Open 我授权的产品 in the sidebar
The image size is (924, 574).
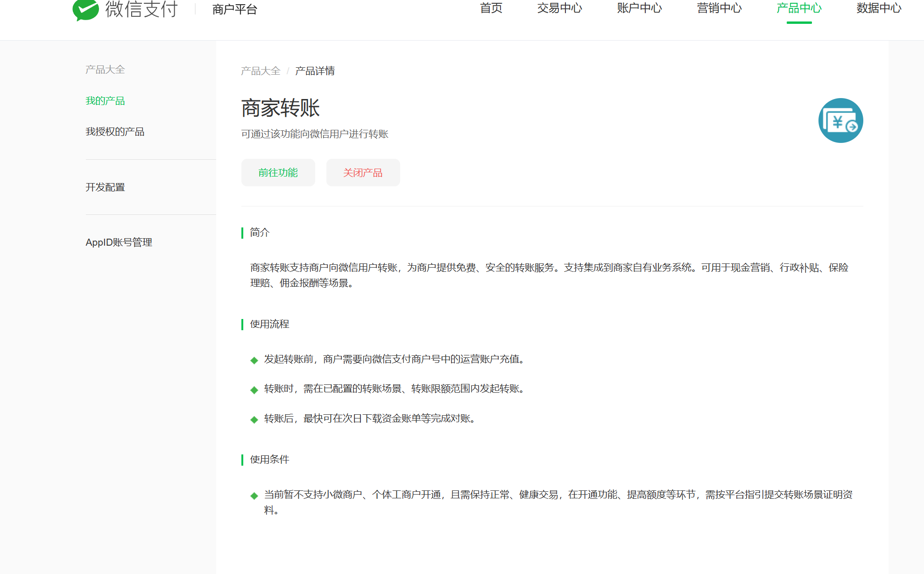(115, 132)
